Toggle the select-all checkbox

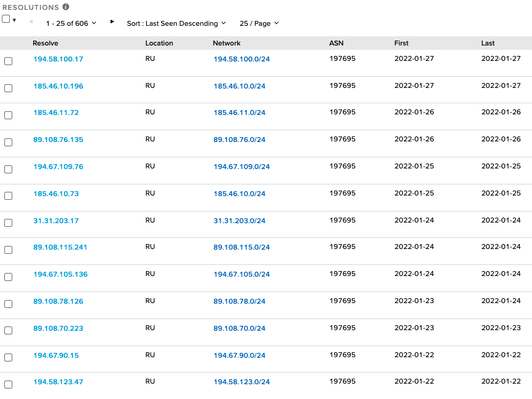tap(6, 19)
